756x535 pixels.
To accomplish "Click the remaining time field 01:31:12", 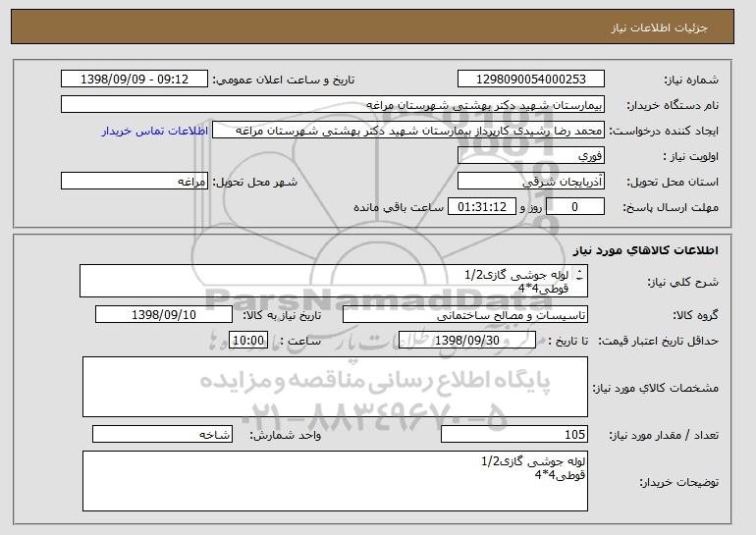I will (482, 207).
